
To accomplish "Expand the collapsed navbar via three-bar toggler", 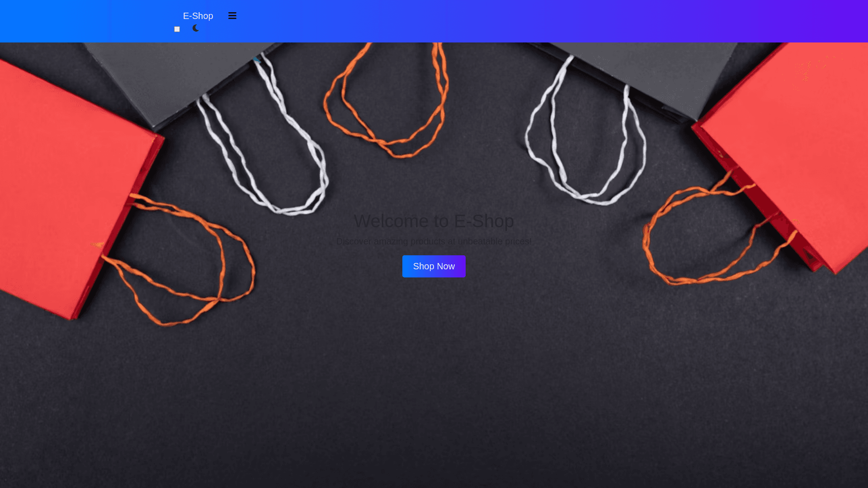I will [x=232, y=16].
